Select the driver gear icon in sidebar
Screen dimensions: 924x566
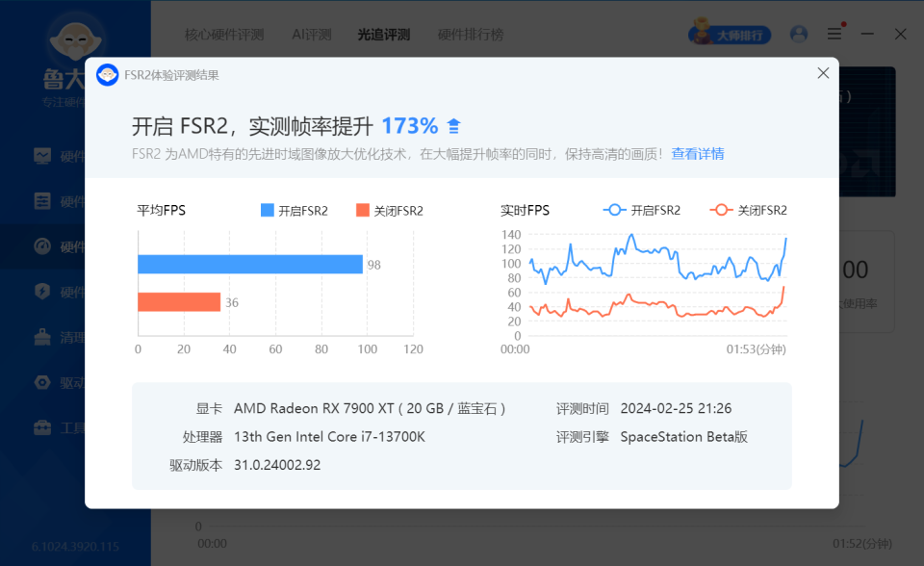42,382
